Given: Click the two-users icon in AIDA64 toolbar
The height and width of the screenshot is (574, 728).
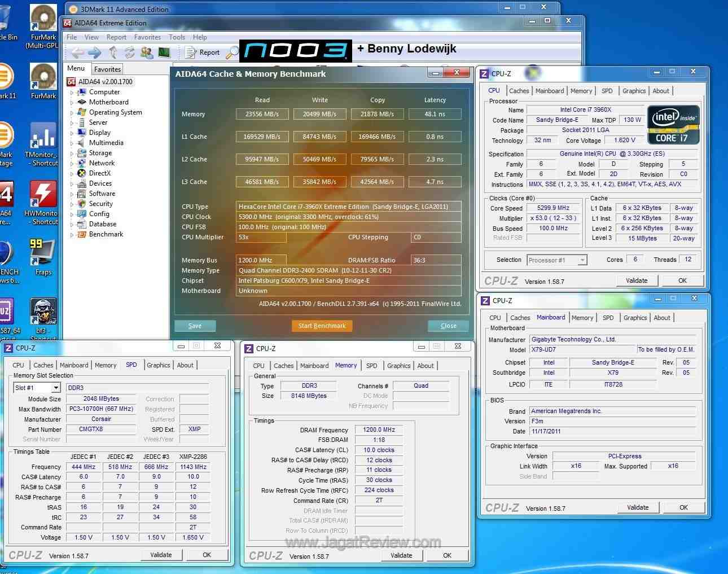Looking at the screenshot, I should click(147, 52).
